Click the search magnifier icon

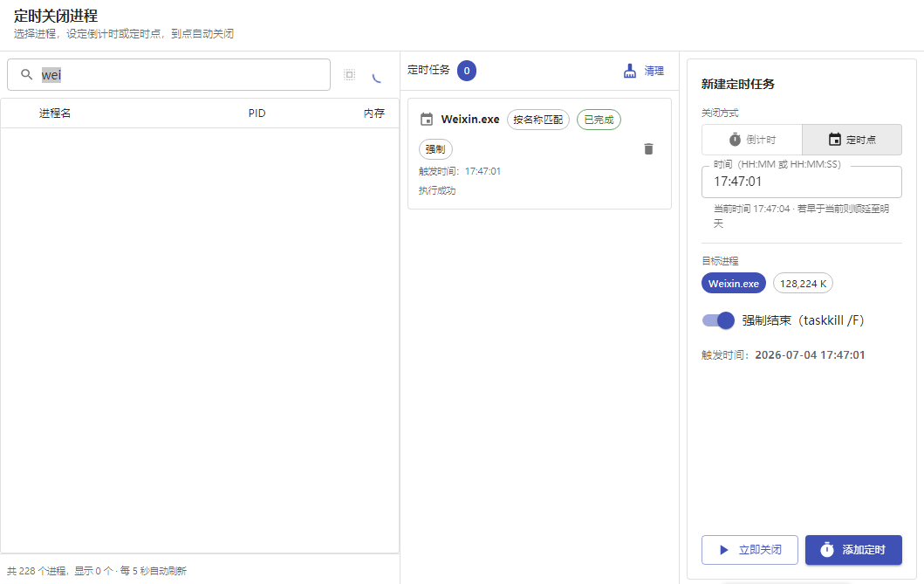26,74
